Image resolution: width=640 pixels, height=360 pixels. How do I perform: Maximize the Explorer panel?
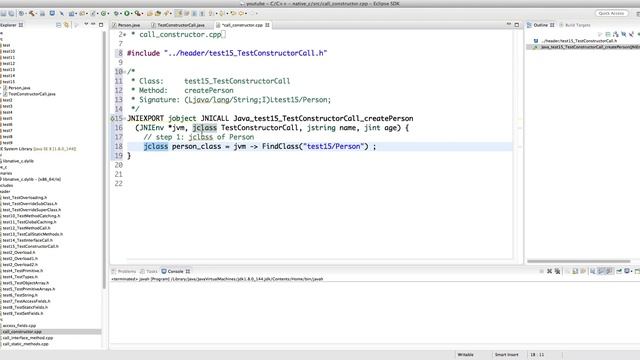point(101,25)
